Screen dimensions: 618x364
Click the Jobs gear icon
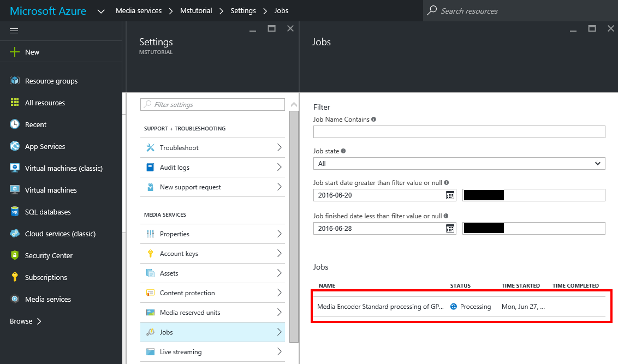(x=150, y=332)
